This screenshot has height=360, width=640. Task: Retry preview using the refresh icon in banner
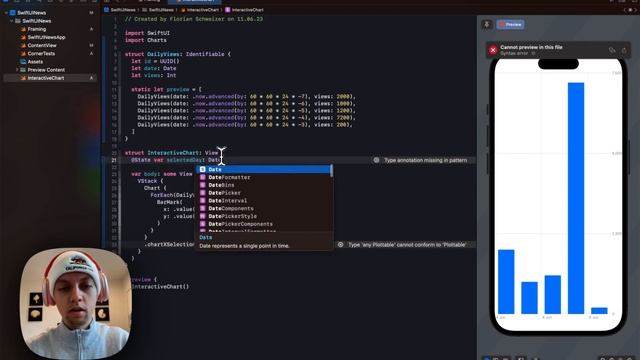coord(624,50)
